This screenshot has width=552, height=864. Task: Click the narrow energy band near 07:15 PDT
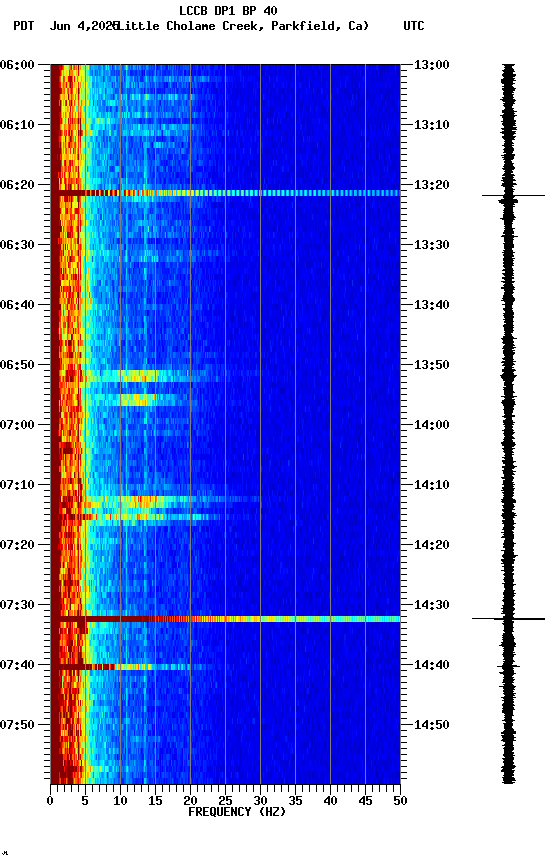pos(143,517)
